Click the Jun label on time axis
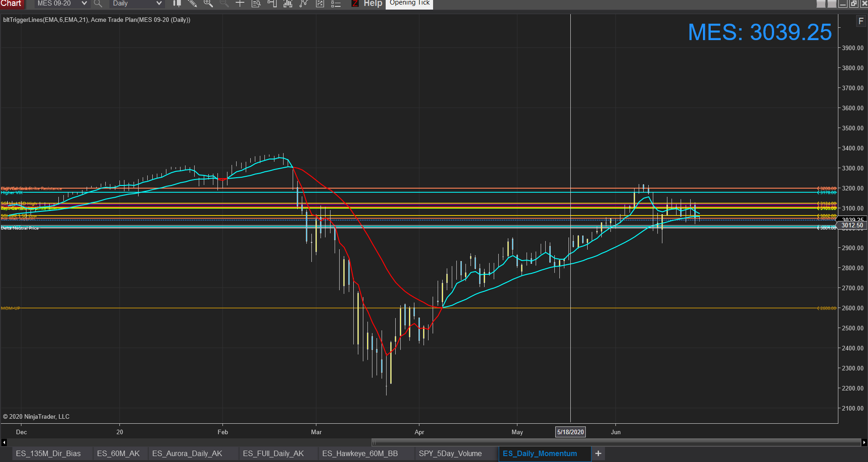Viewport: 868px width, 462px height. coord(616,432)
